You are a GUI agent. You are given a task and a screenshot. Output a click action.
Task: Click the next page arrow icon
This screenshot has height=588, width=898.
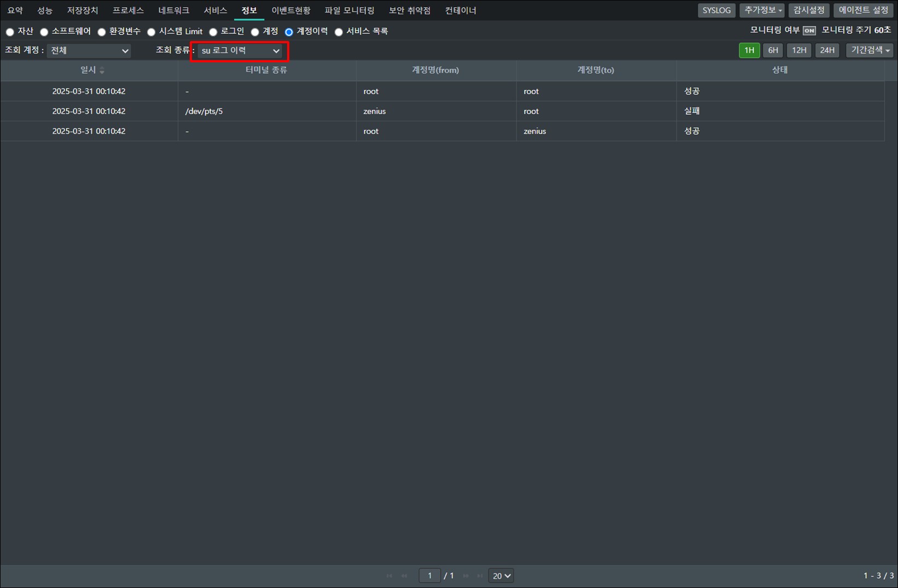(466, 575)
